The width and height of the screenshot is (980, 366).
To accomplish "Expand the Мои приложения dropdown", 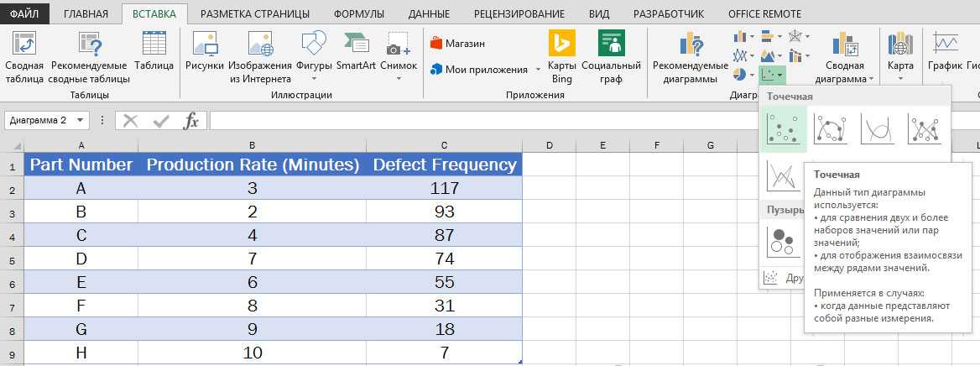I will (538, 70).
